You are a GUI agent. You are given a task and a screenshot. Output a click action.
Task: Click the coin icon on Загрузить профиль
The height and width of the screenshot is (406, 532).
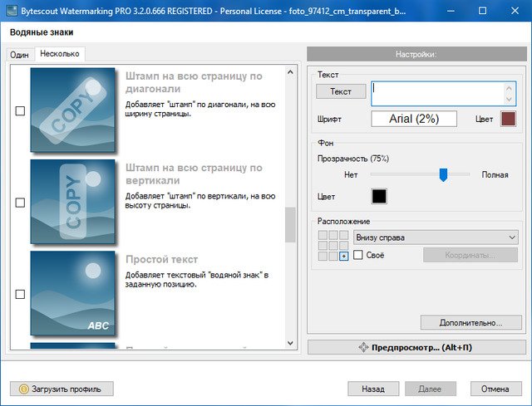coord(23,389)
